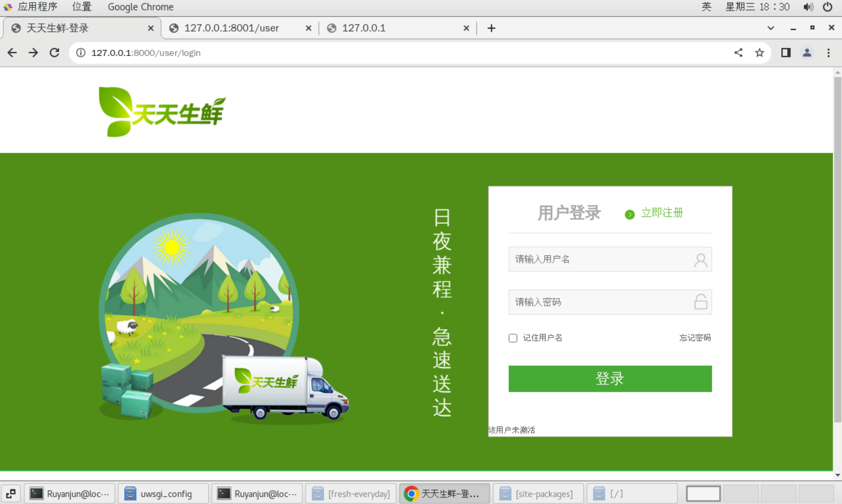Click the volume speaker icon in system tray
Image resolution: width=842 pixels, height=504 pixels.
pyautogui.click(x=808, y=6)
